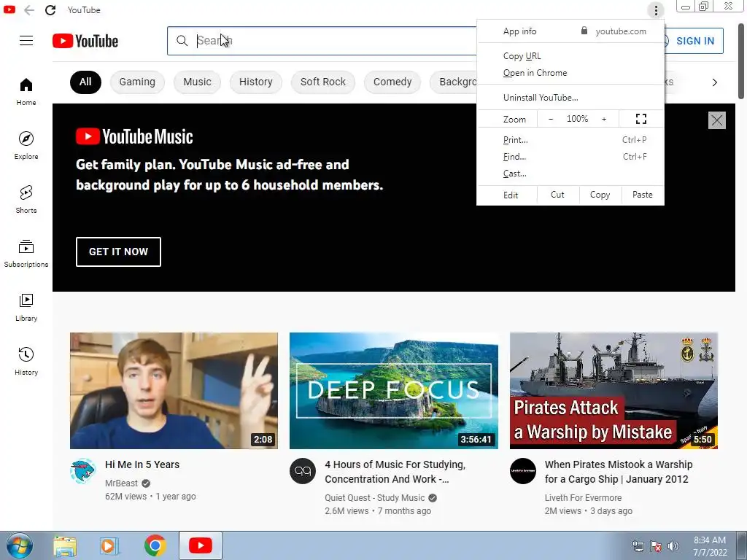Open Explore in the sidebar
This screenshot has height=560, width=747.
pyautogui.click(x=26, y=146)
